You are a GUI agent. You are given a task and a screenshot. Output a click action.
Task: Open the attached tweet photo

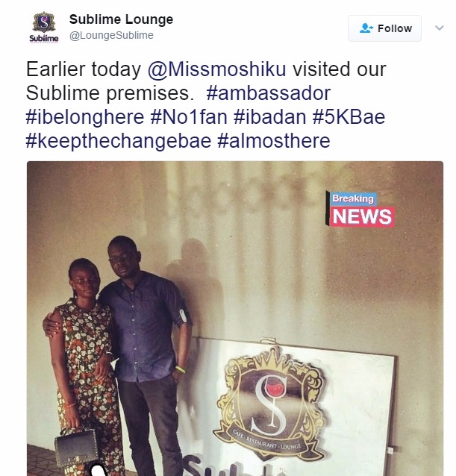click(x=235, y=319)
